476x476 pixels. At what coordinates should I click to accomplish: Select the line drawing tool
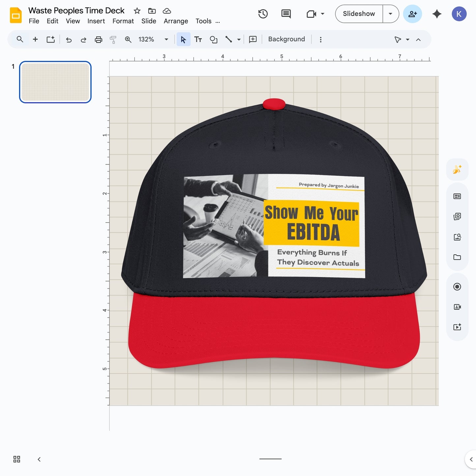point(229,40)
